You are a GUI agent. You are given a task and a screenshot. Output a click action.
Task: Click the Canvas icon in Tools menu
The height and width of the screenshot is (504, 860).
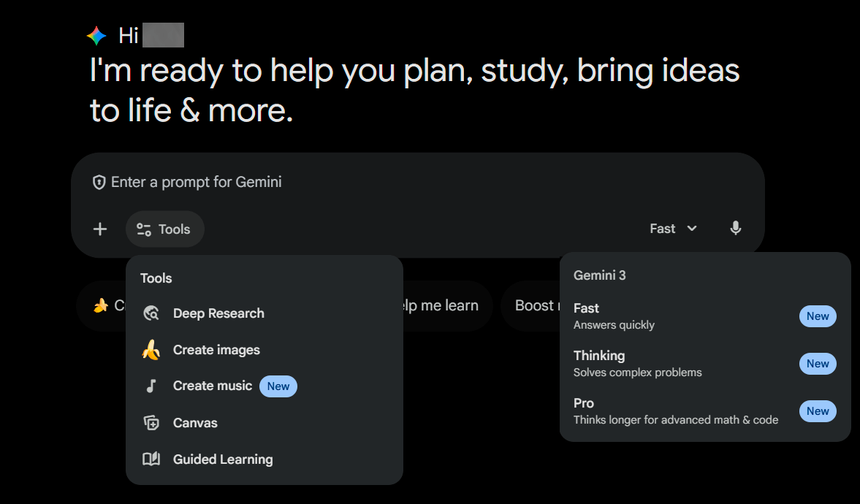click(x=151, y=423)
